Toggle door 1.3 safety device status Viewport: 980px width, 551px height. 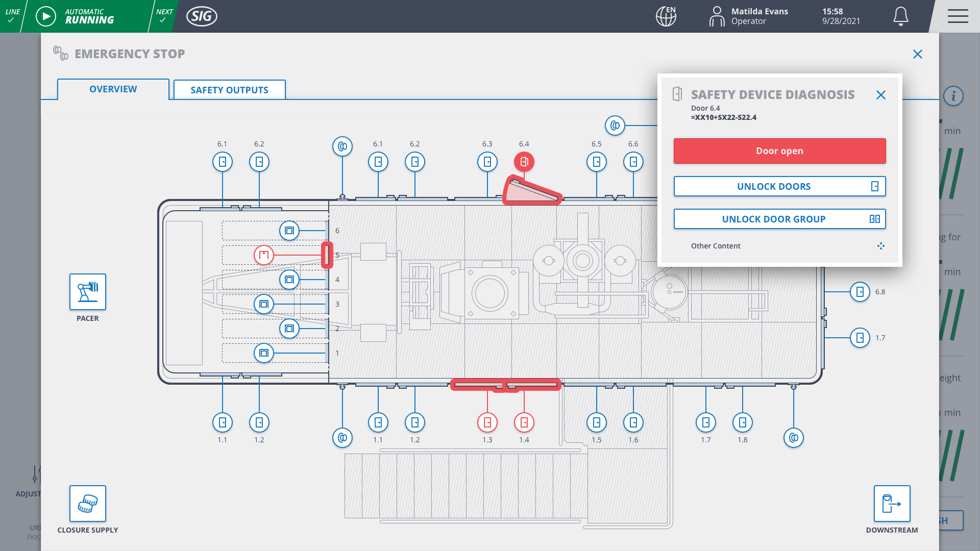487,422
